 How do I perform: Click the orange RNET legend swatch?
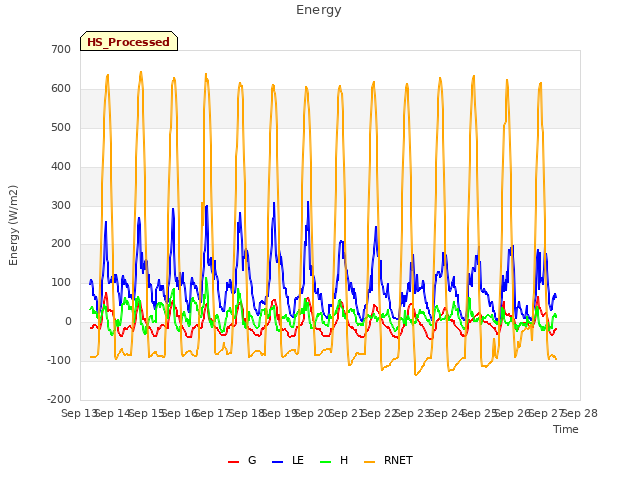(369, 462)
